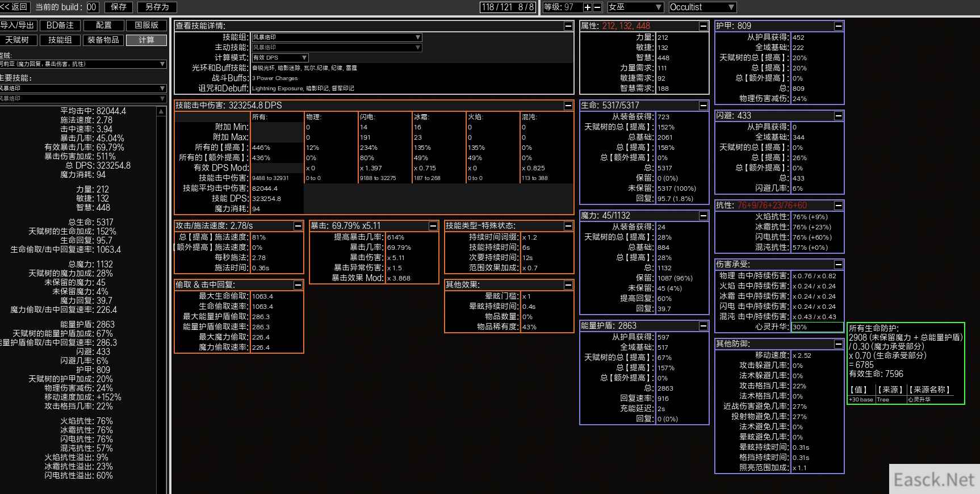Collapse the 其他防御 section
Screen dimensions: 980x494
coord(838,344)
